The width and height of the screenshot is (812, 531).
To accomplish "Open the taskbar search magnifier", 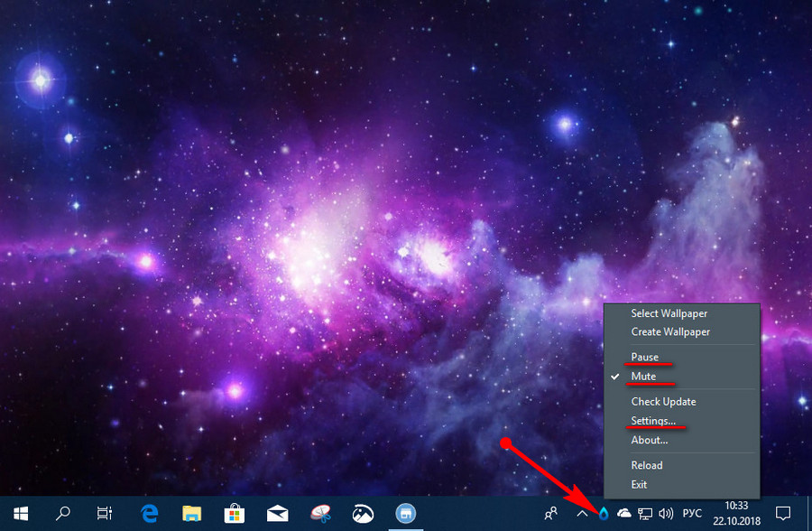I will (x=63, y=514).
